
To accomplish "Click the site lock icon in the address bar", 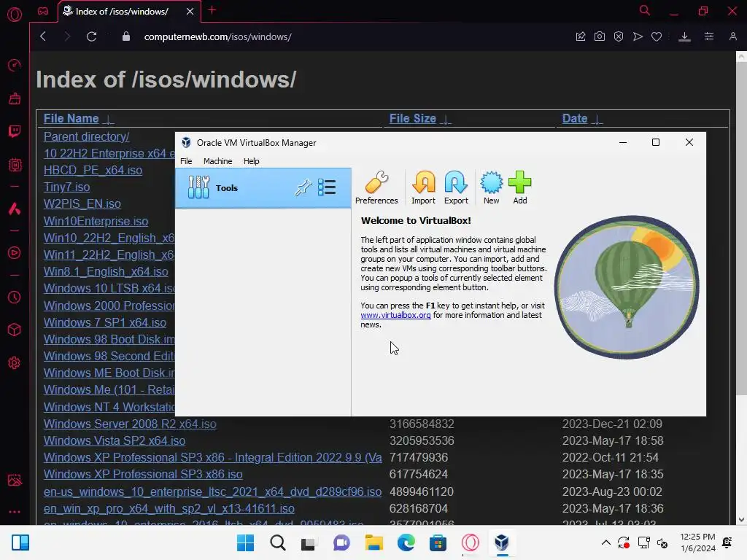I will 125,36.
